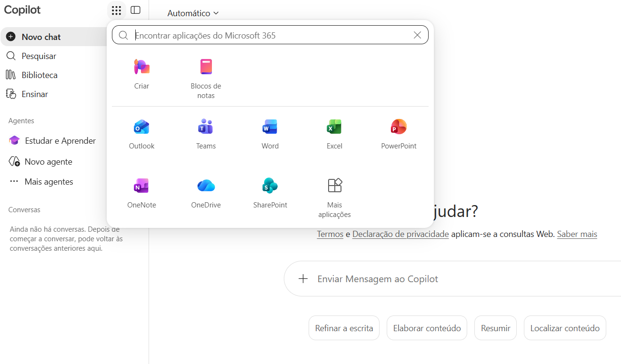Focus the Encontrar aplicações search field
The width and height of the screenshot is (621, 364).
coord(270,35)
